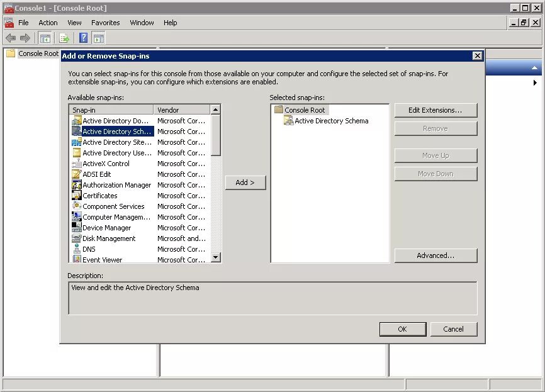
Task: Select Console Root in selected snap-ins
Action: tap(305, 110)
